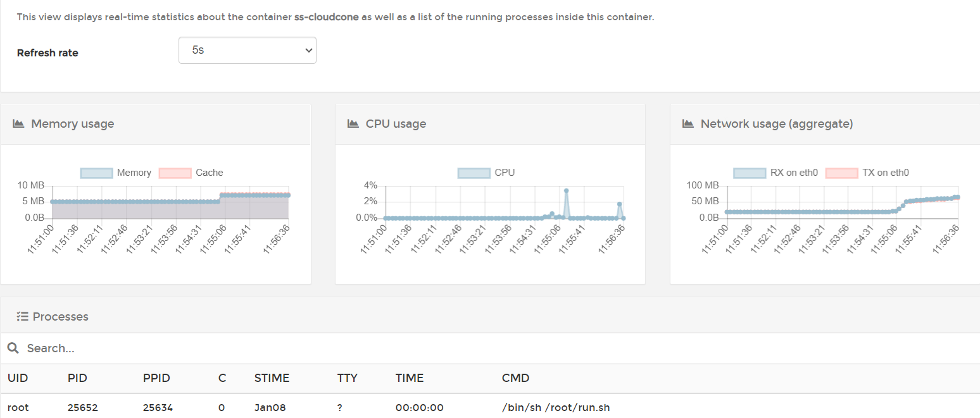This screenshot has width=980, height=418.
Task: Click the search magnifier icon
Action: 12,348
